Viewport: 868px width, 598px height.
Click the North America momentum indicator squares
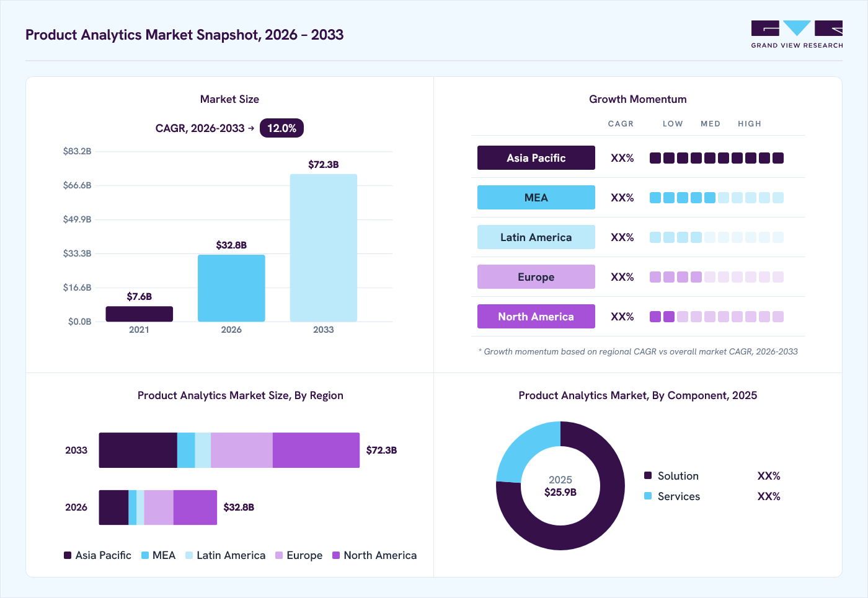(717, 317)
